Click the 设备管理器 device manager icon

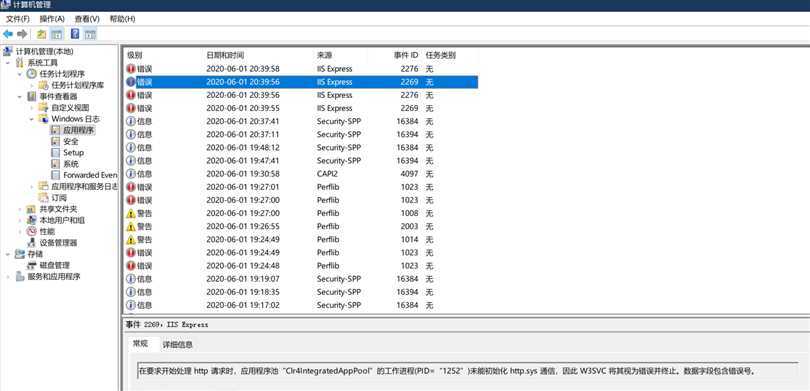click(32, 243)
